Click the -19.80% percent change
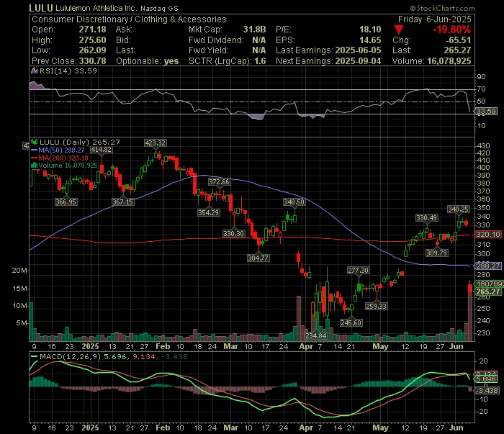Image resolution: width=504 pixels, height=434 pixels. click(451, 30)
